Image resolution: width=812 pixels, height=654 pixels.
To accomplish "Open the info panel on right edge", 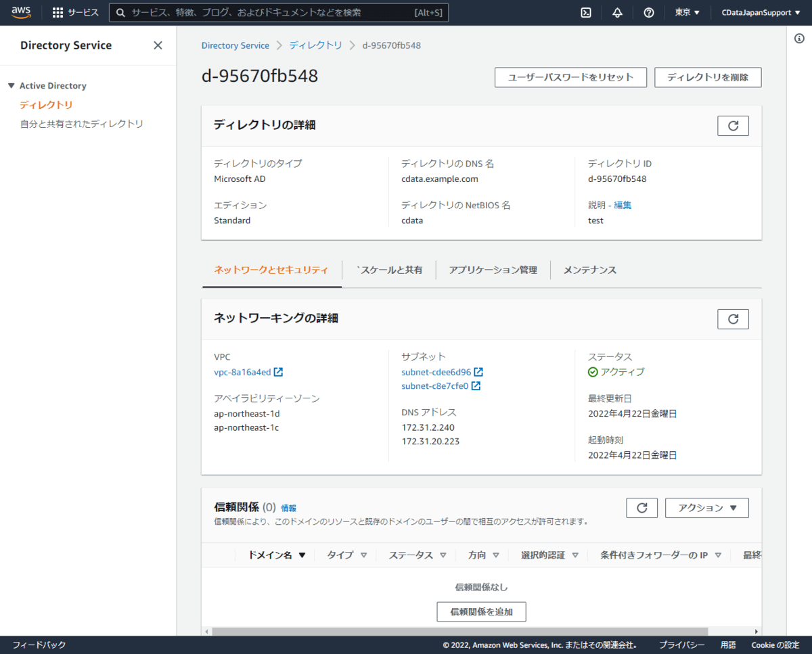I will point(799,39).
